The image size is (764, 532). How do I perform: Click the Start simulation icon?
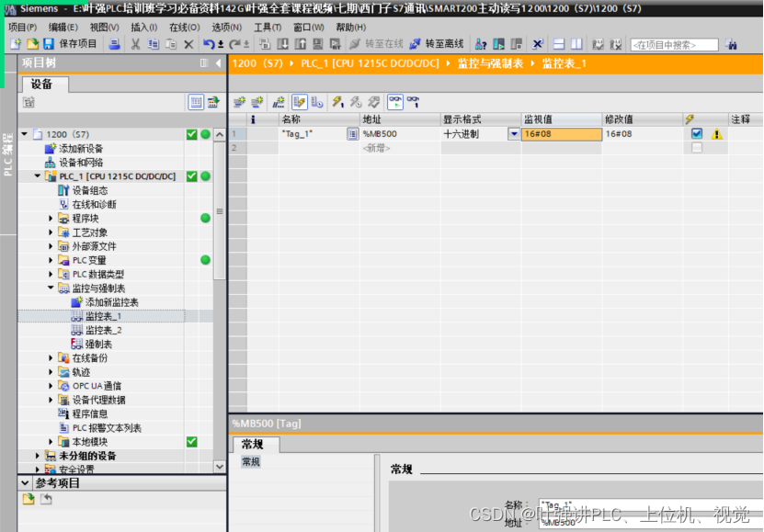[x=318, y=44]
